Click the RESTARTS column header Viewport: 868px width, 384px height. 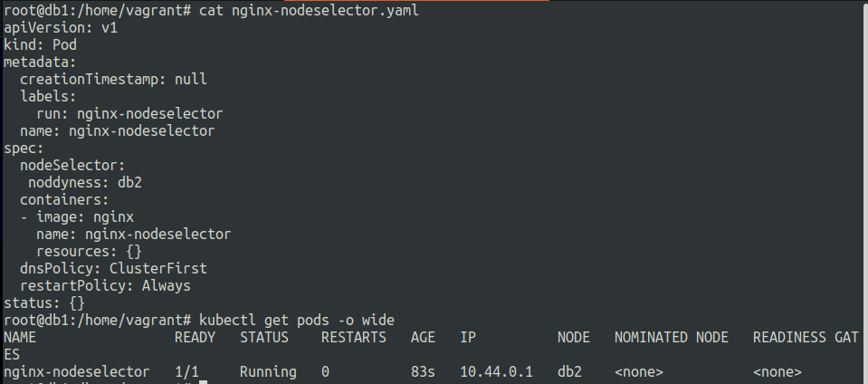point(353,337)
